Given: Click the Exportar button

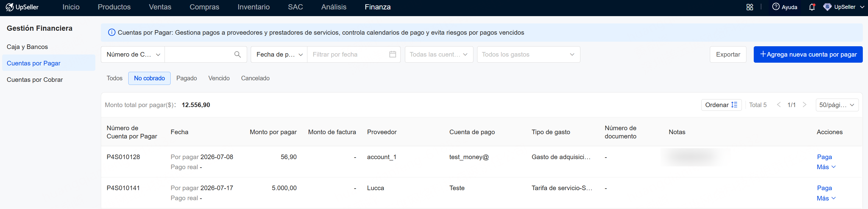Looking at the screenshot, I should coord(728,54).
